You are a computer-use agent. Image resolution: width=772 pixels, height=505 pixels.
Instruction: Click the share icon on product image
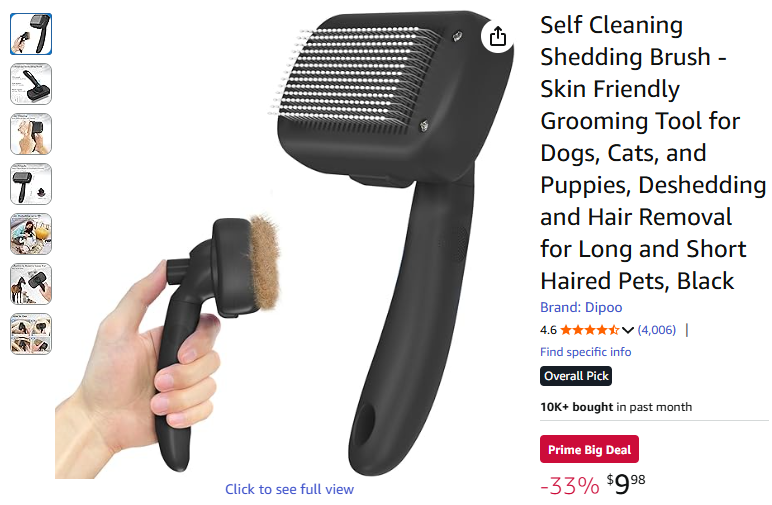[497, 36]
